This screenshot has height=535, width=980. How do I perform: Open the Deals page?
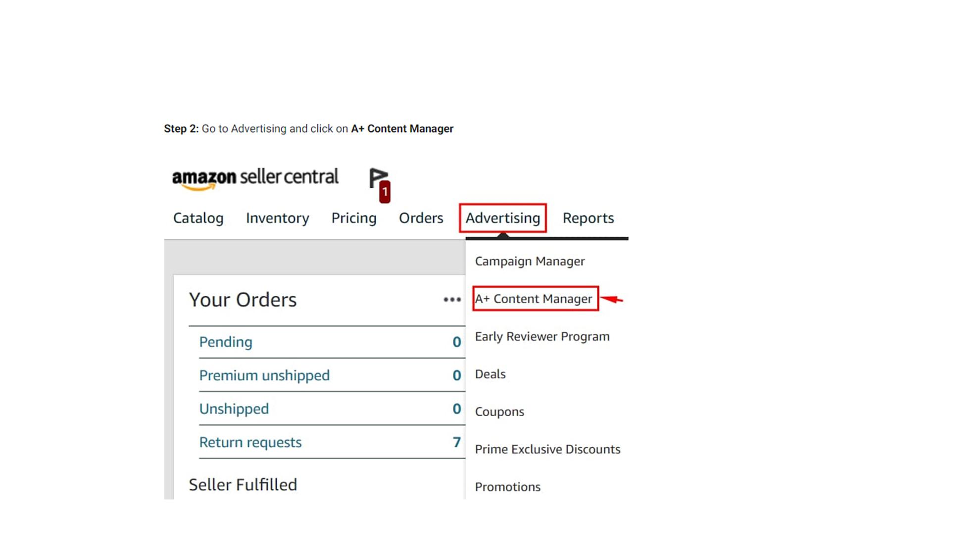490,374
